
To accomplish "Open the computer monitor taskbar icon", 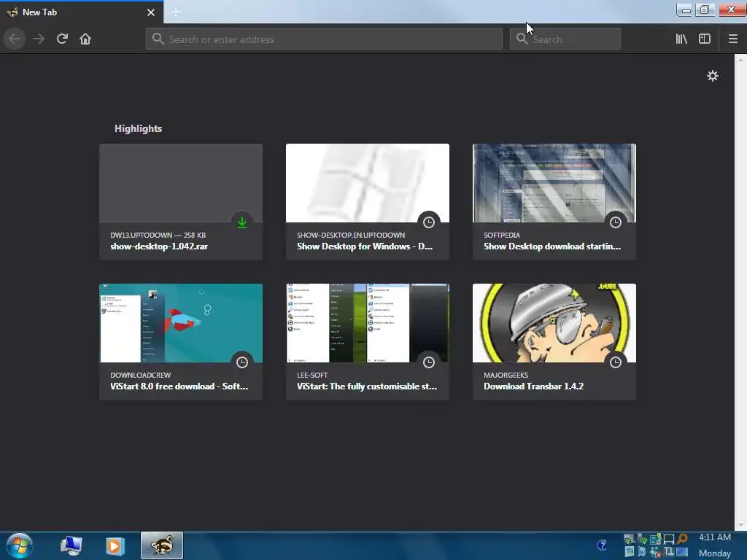I will (x=71, y=545).
